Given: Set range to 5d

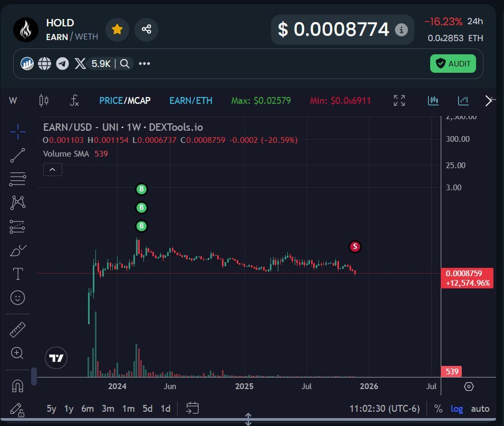Looking at the screenshot, I should (148, 409).
